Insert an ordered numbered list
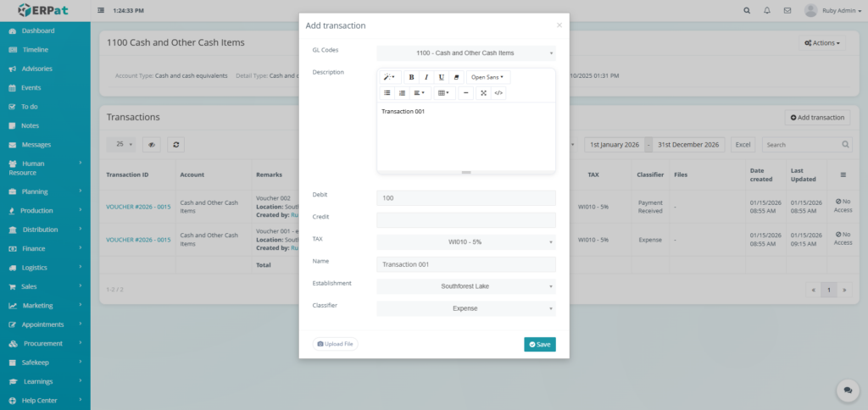This screenshot has height=410, width=868. 402,93
